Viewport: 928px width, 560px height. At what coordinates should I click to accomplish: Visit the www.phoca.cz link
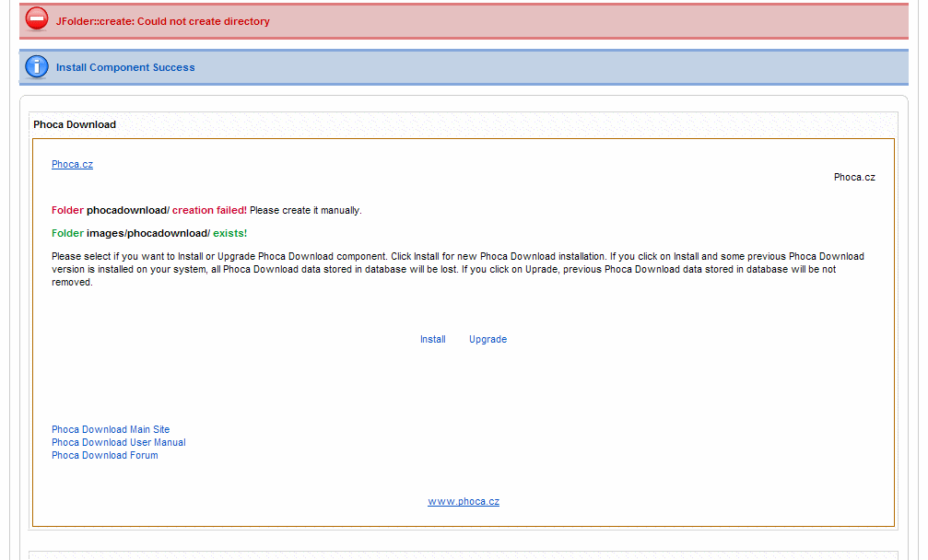coord(464,501)
